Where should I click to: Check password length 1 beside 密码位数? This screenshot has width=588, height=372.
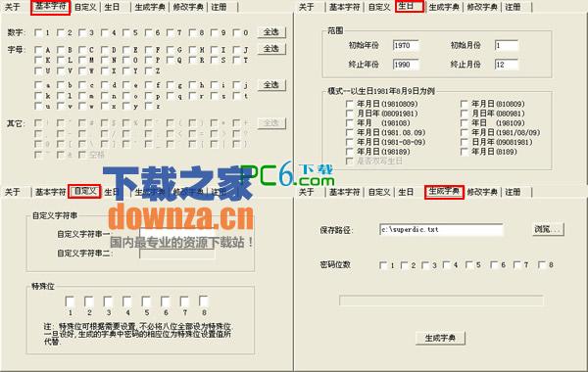383,265
